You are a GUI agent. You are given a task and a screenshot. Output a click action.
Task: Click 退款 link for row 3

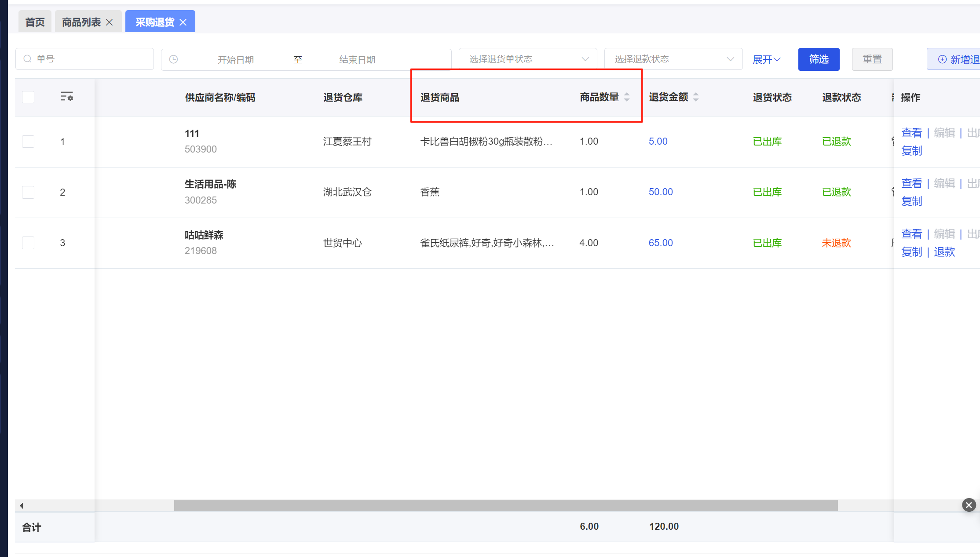click(944, 252)
